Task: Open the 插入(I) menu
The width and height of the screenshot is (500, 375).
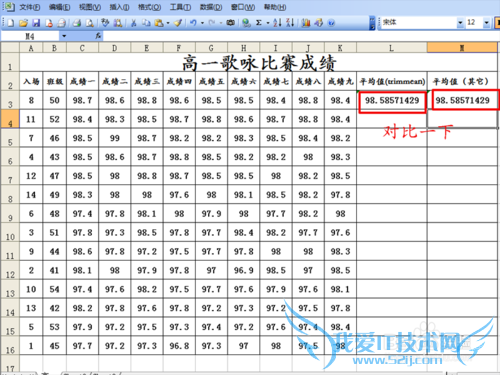Action: point(120,7)
